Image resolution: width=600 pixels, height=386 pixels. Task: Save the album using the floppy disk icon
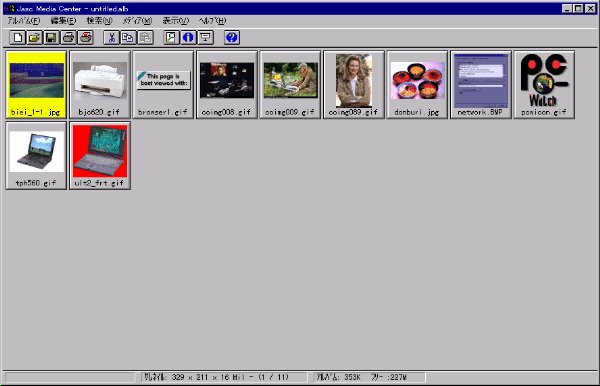point(51,37)
